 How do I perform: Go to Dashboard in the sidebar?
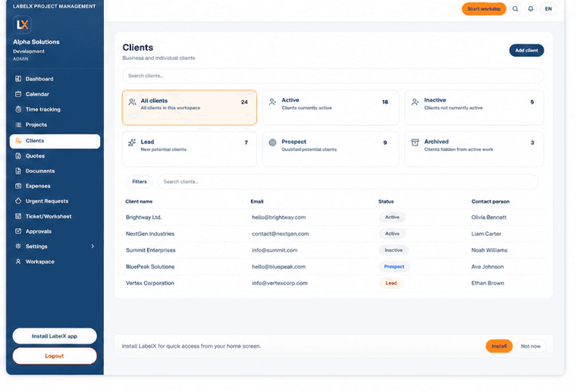coord(55,79)
